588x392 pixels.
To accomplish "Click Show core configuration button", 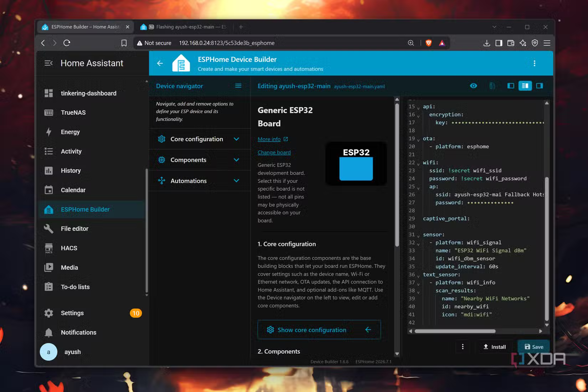I will (x=319, y=330).
